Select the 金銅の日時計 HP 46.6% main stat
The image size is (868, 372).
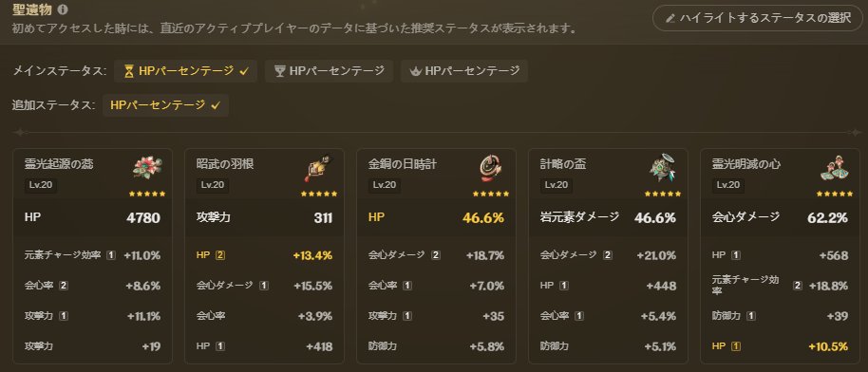coord(436,217)
